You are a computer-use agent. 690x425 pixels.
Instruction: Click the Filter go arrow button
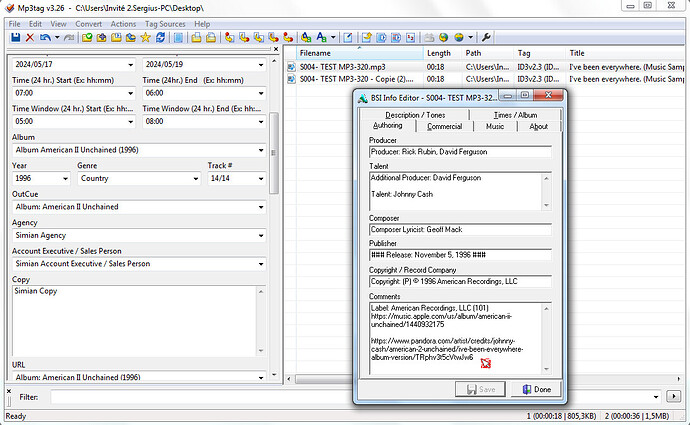click(673, 396)
